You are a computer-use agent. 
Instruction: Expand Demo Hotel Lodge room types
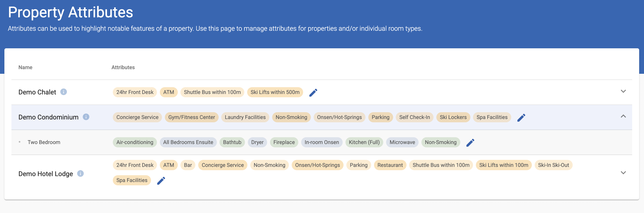pos(623,173)
